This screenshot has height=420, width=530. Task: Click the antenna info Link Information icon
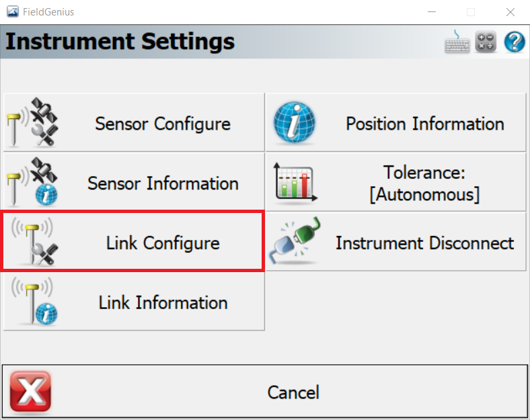[34, 301]
